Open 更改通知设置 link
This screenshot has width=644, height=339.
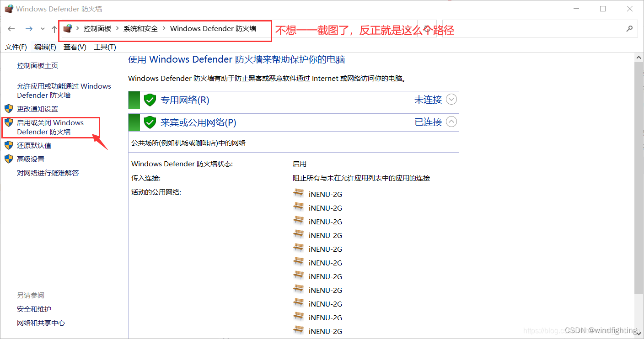[38, 109]
